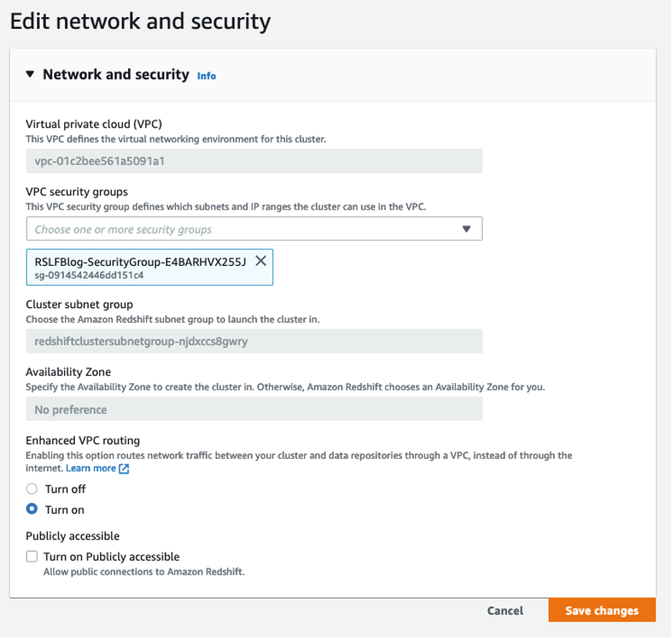672x638 pixels.
Task: Remove RSLFBlog-SecurityGroup using the X icon
Action: [261, 261]
